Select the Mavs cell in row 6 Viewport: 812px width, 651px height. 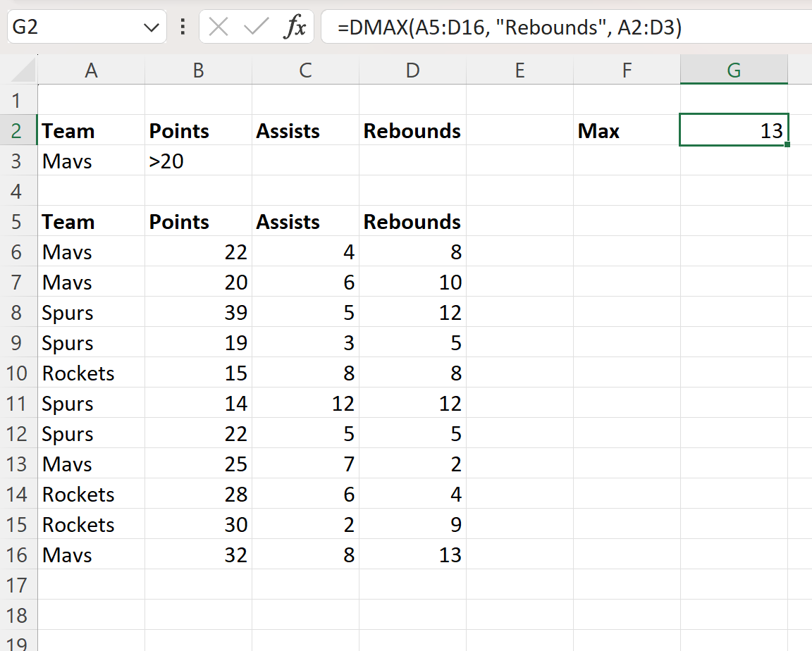(91, 252)
